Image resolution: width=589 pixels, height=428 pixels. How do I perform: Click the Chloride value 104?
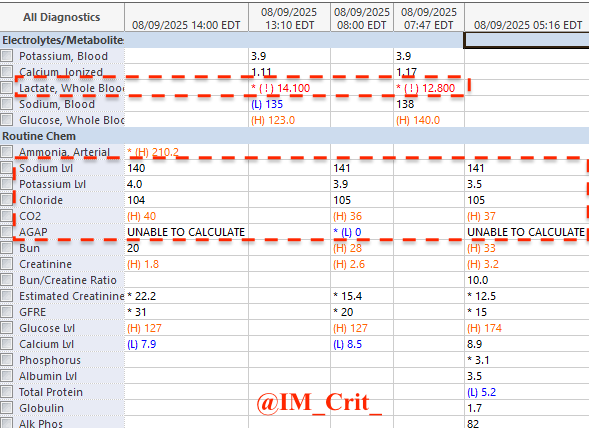136,200
